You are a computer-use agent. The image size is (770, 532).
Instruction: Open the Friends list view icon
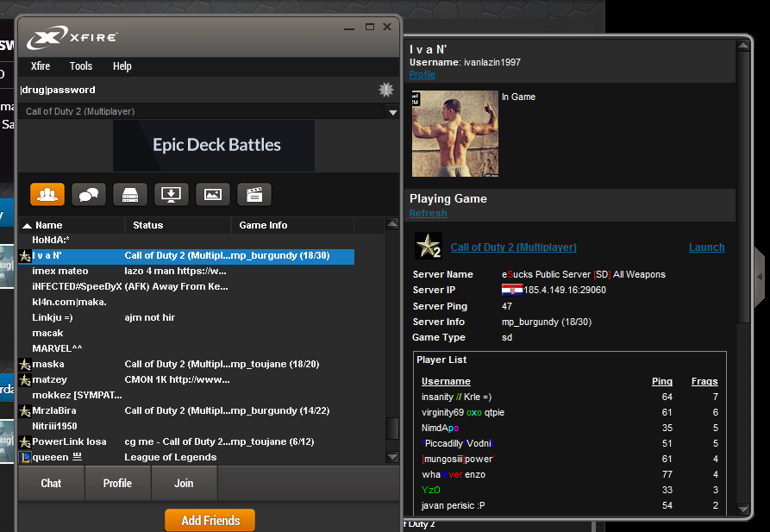click(x=47, y=195)
